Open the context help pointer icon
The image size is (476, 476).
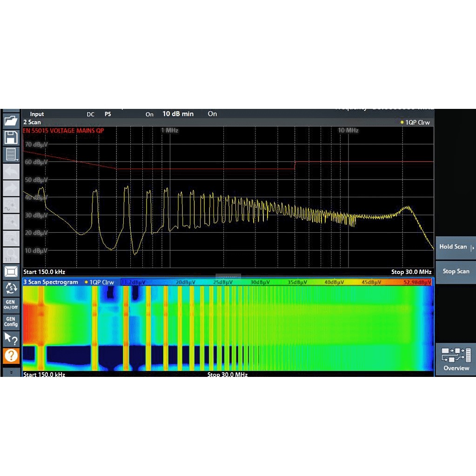pyautogui.click(x=11, y=338)
